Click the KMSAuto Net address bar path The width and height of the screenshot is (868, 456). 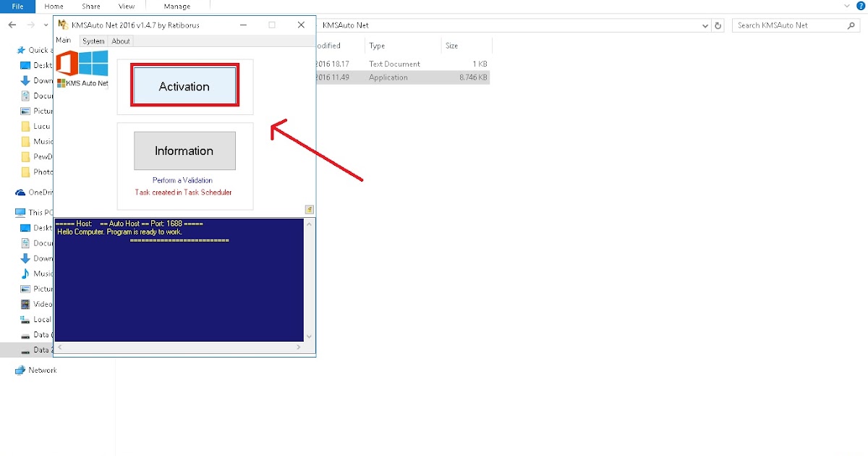click(x=345, y=25)
